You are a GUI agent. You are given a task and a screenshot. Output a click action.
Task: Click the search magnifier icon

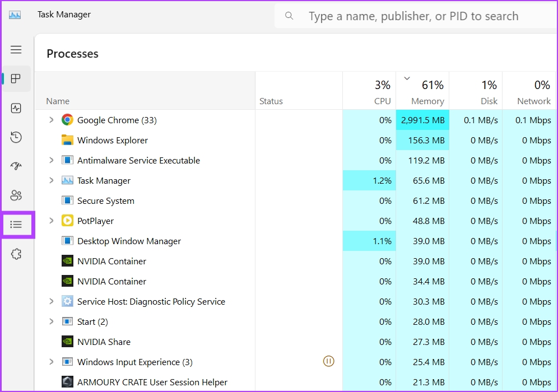click(x=289, y=16)
